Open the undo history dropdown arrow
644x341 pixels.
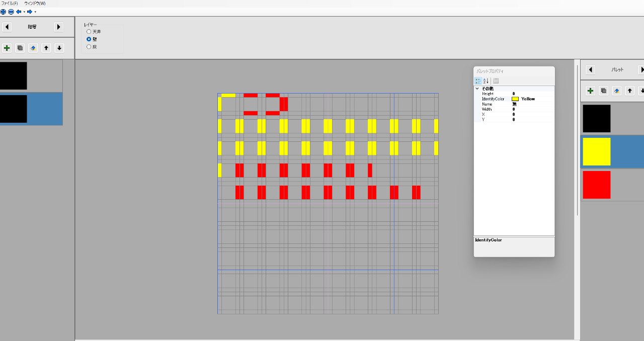[x=24, y=12]
